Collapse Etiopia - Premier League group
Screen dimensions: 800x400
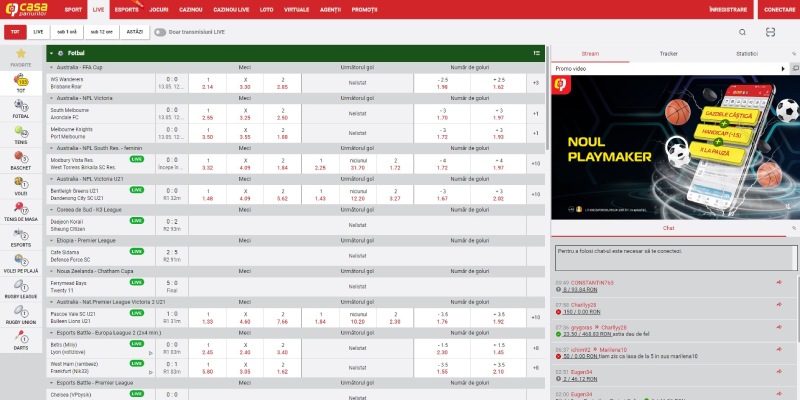click(51, 240)
